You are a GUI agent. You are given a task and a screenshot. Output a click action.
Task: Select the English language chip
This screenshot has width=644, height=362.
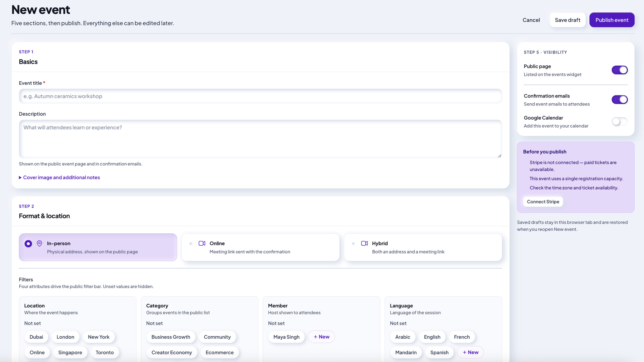432,337
